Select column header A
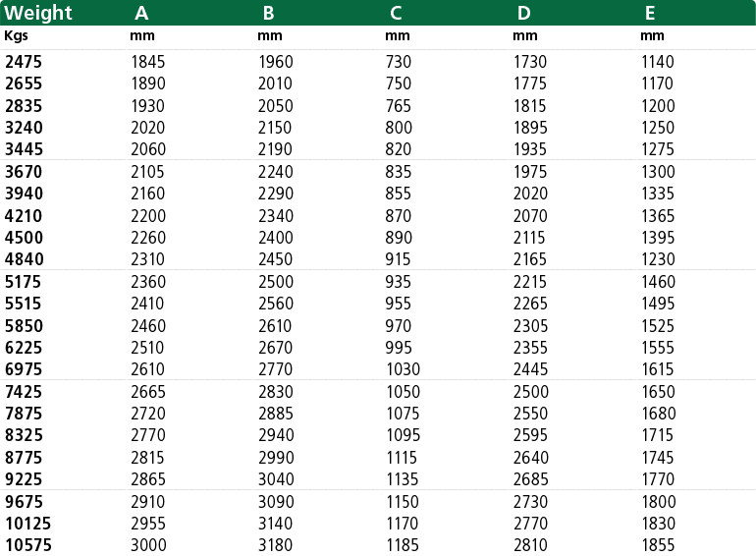The image size is (756, 556). (141, 13)
